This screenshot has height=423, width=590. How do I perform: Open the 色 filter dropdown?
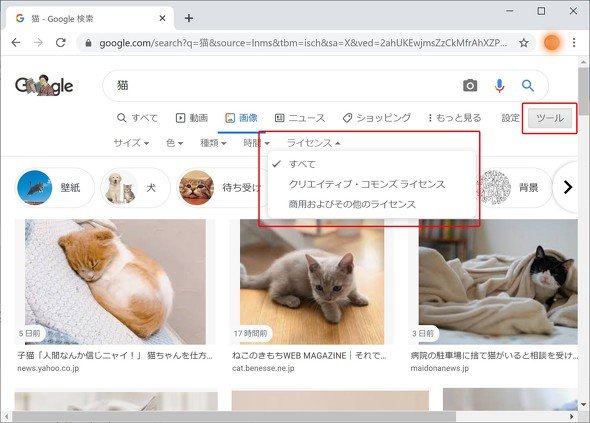(x=174, y=143)
